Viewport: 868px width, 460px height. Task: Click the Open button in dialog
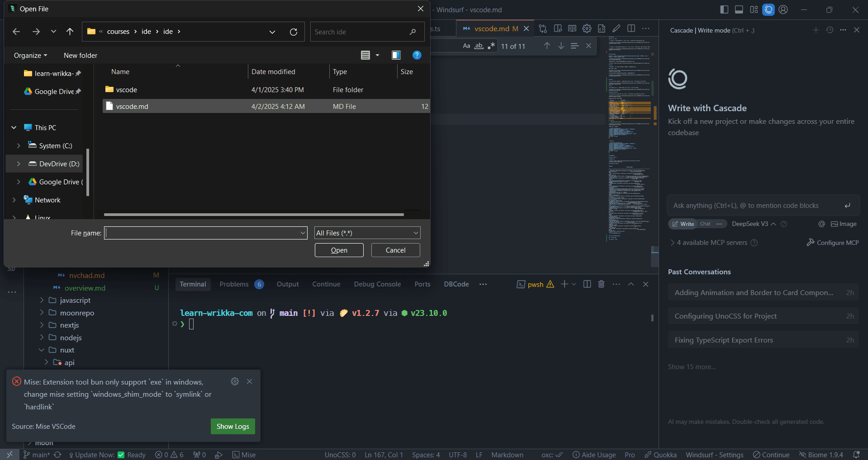tap(339, 250)
